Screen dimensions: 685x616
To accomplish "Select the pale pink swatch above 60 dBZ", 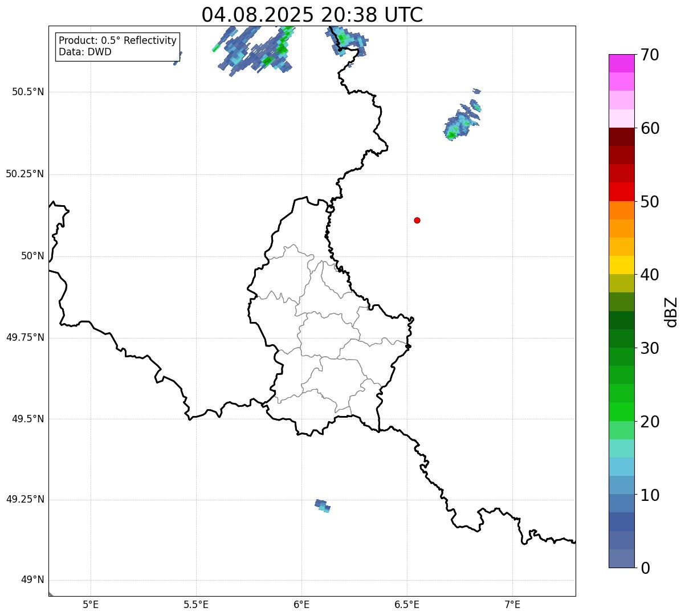I will pos(625,119).
